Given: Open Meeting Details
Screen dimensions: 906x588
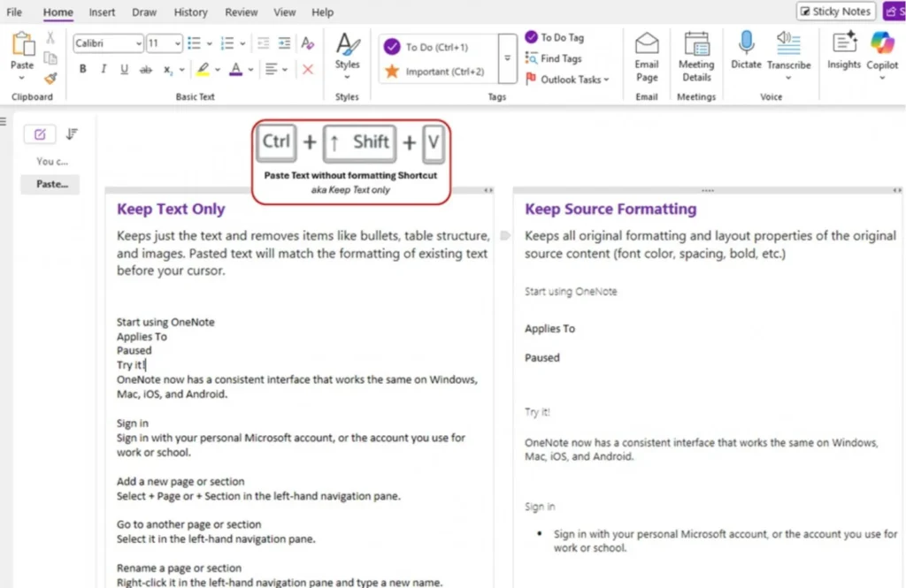Looking at the screenshot, I should [696, 56].
